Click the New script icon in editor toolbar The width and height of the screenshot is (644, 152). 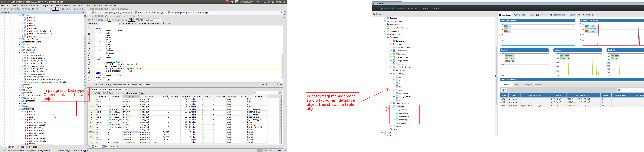89,16
